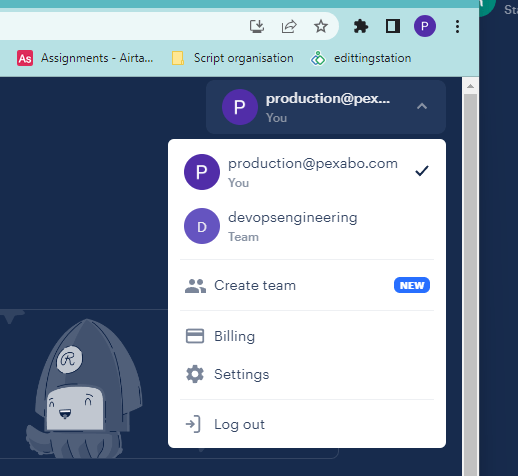Toggle the browser side panel icon
Image resolution: width=518 pixels, height=476 pixels.
coord(393,26)
